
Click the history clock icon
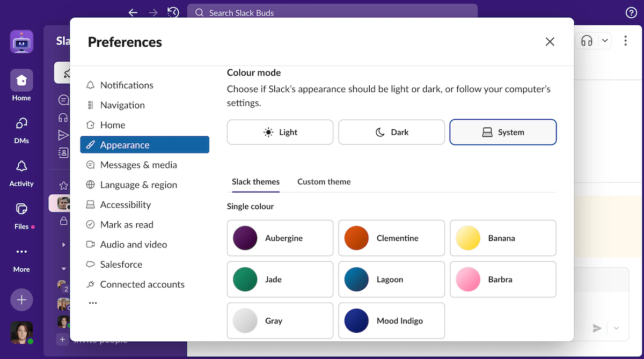173,12
